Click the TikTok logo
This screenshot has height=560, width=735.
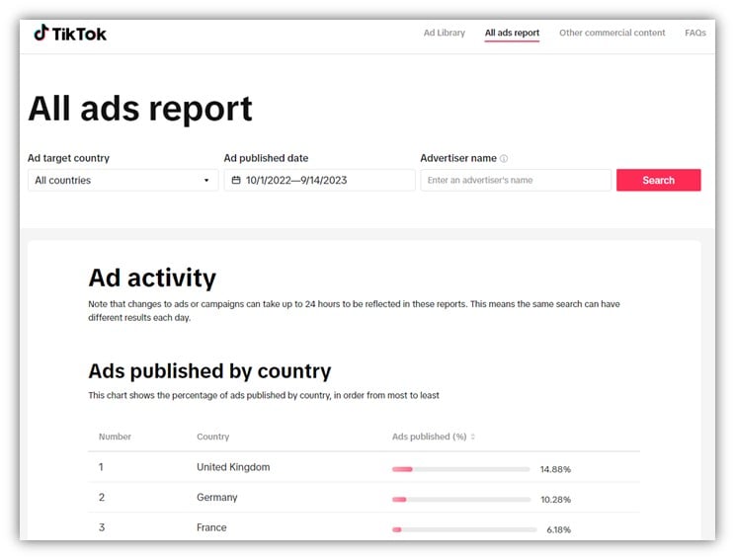point(70,34)
